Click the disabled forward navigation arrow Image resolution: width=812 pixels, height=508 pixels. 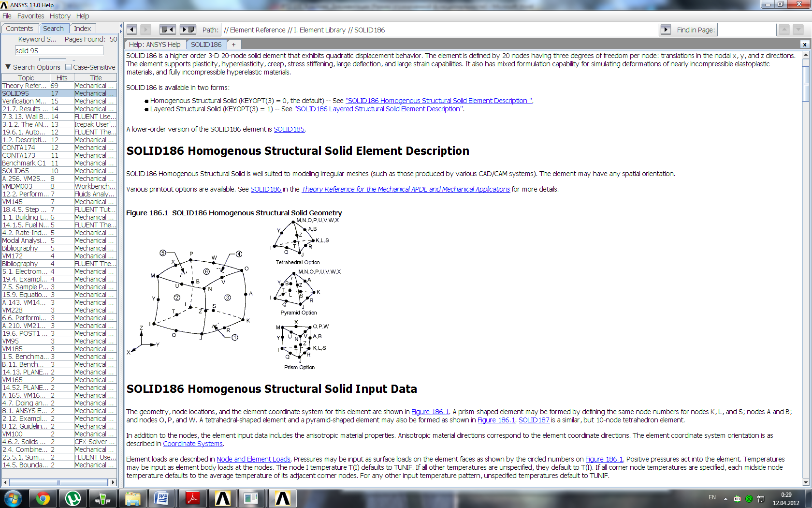click(145, 30)
